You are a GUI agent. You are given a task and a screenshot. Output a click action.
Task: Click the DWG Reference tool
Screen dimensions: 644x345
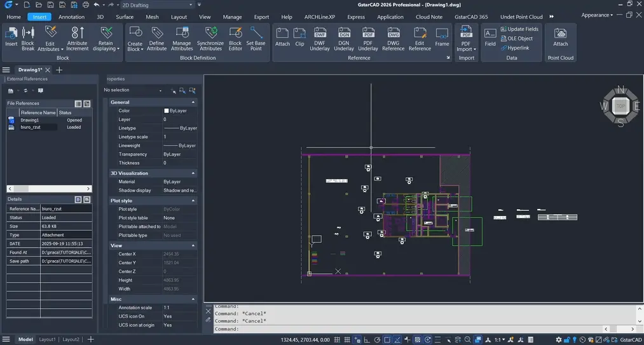(x=394, y=38)
